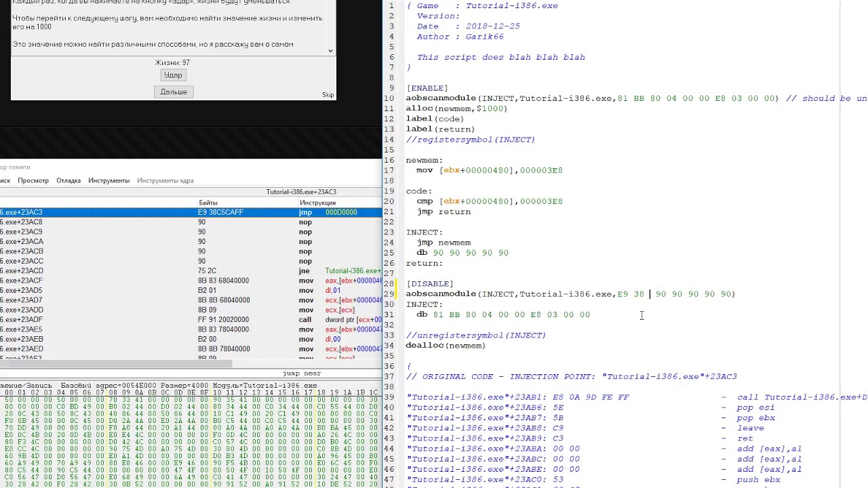
Task: Select the nop row at address +23ACB
Action: pyautogui.click(x=191, y=251)
